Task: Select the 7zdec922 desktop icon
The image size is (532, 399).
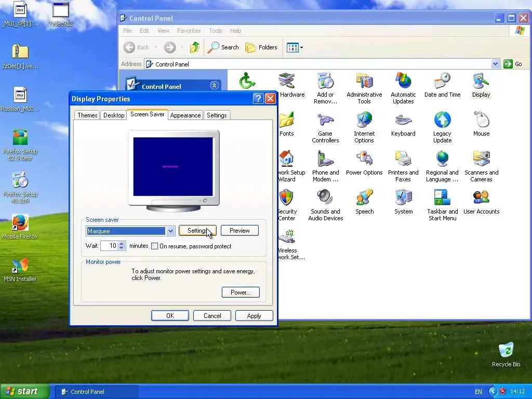Action: 60,14
